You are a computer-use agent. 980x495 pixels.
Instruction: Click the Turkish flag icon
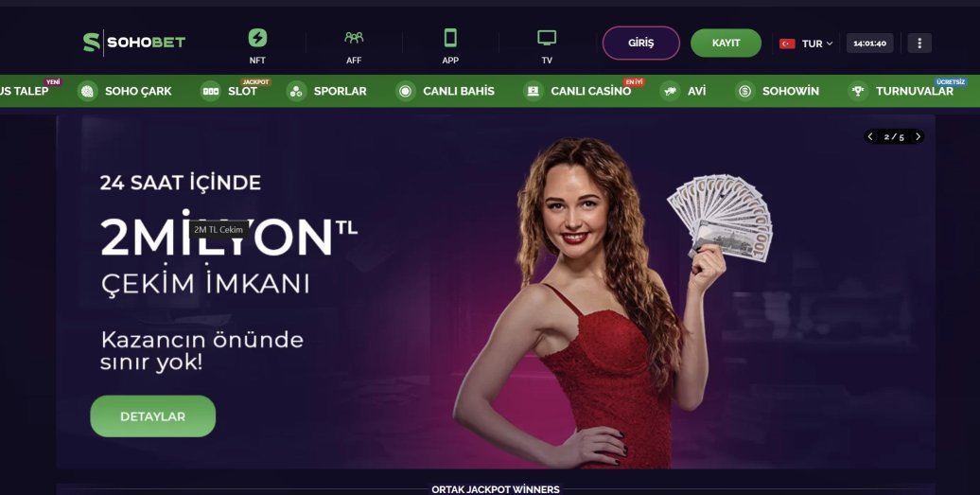coord(787,44)
